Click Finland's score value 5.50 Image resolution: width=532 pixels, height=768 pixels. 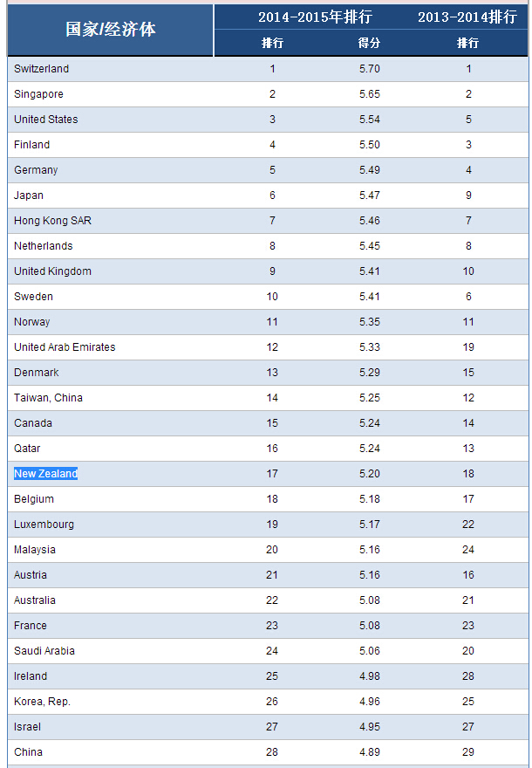point(370,145)
